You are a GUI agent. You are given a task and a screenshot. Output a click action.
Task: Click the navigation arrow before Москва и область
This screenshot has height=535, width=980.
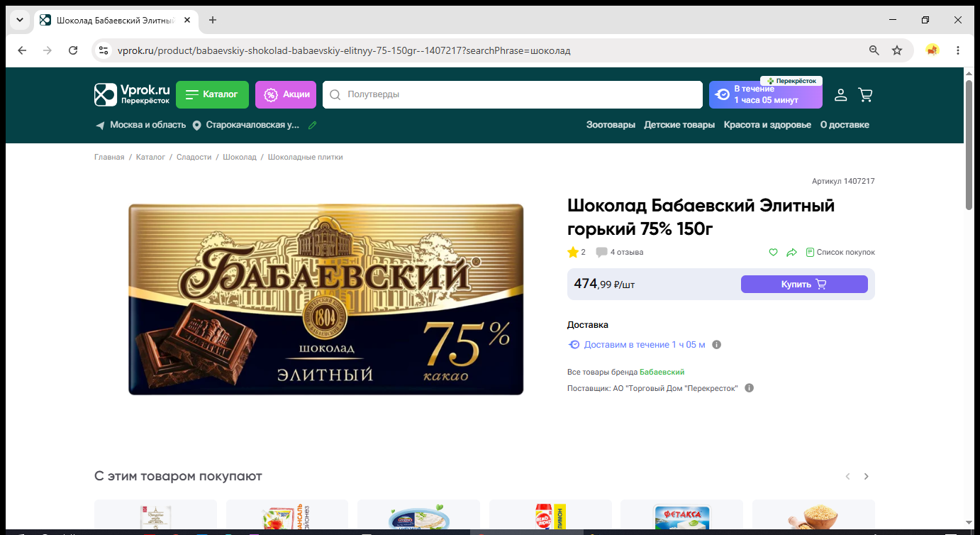100,125
